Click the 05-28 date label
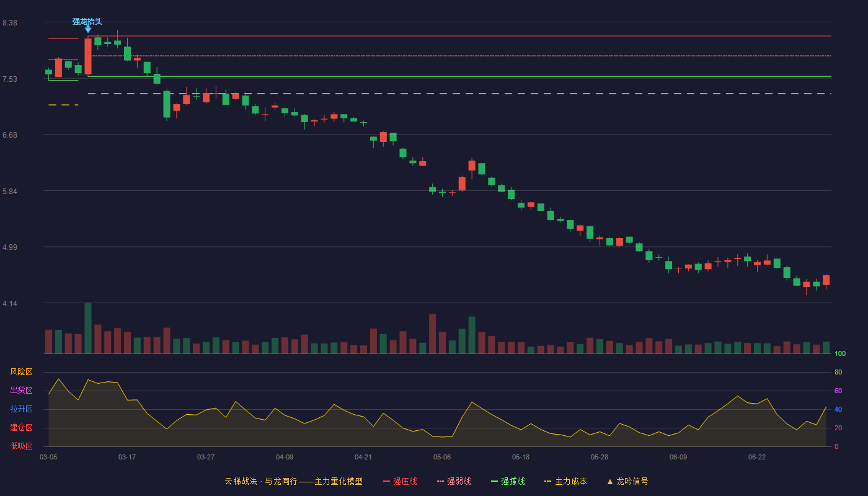The width and height of the screenshot is (868, 496). coord(600,457)
